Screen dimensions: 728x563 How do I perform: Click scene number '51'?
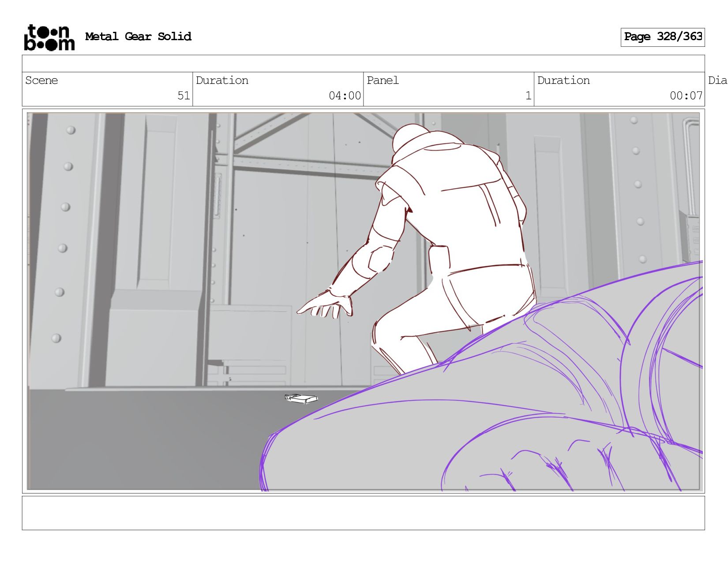click(184, 96)
